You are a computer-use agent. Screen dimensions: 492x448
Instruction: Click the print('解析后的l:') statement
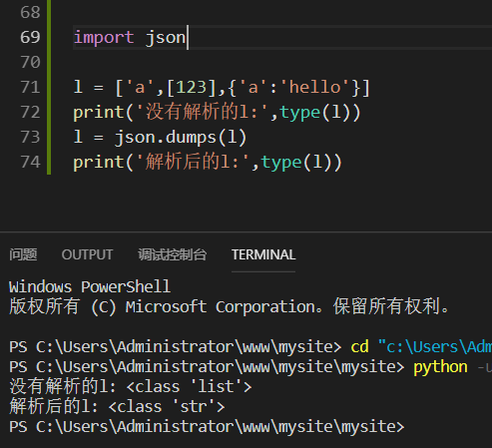[x=208, y=162]
